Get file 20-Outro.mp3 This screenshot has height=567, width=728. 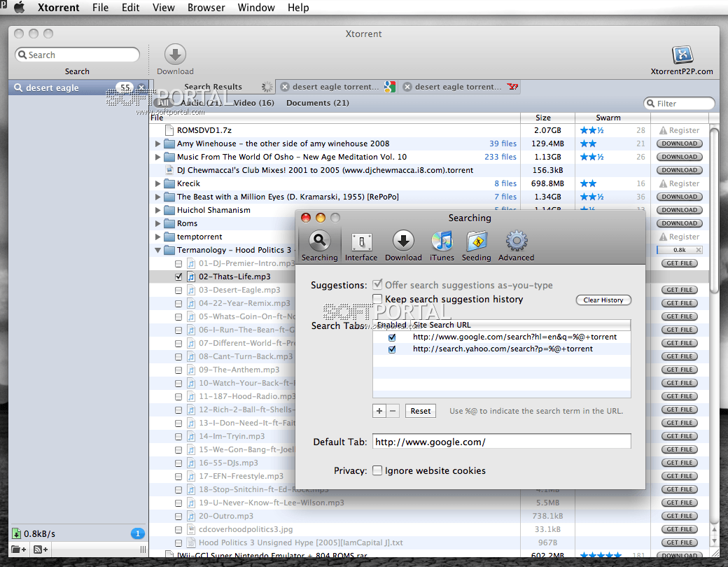[680, 517]
